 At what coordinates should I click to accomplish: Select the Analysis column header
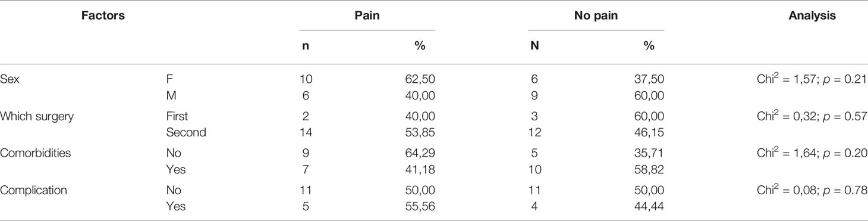click(x=812, y=17)
